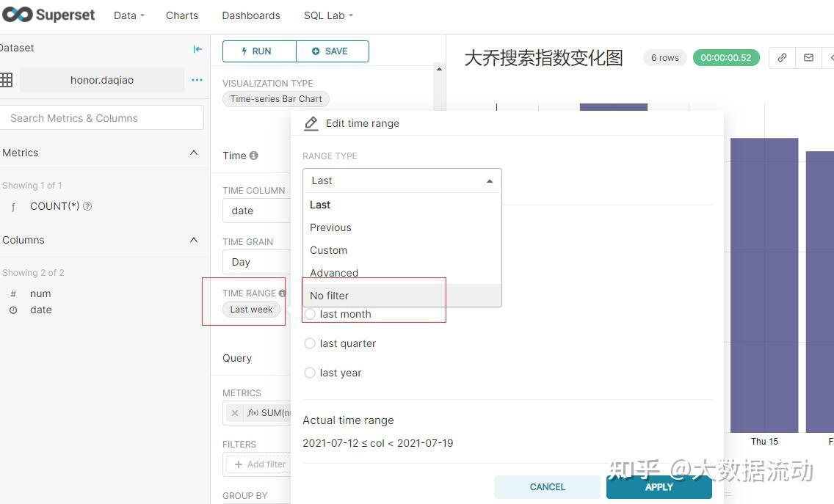Screen dimensions: 834x504
Task: Select the last quarter radio button
Action: [x=310, y=343]
